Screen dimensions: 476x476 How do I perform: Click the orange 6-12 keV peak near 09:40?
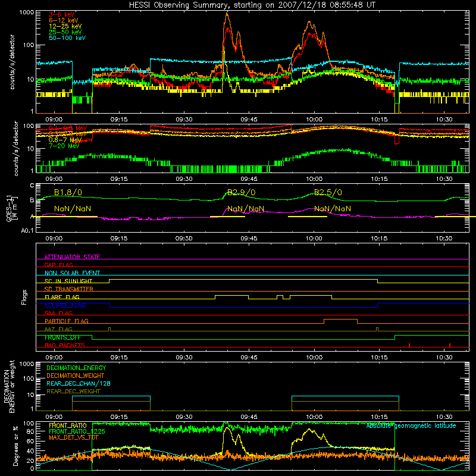click(227, 14)
